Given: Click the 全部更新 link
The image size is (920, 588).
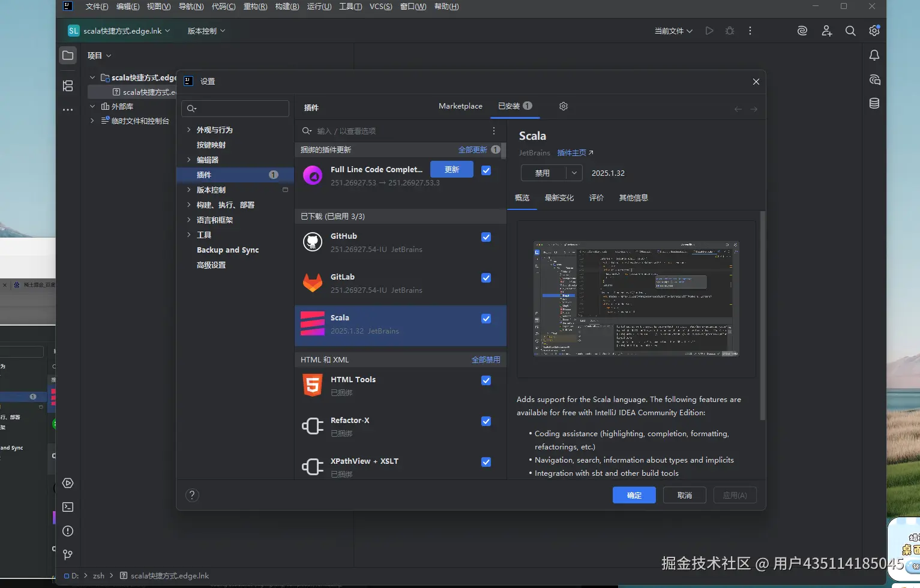Looking at the screenshot, I should [473, 150].
